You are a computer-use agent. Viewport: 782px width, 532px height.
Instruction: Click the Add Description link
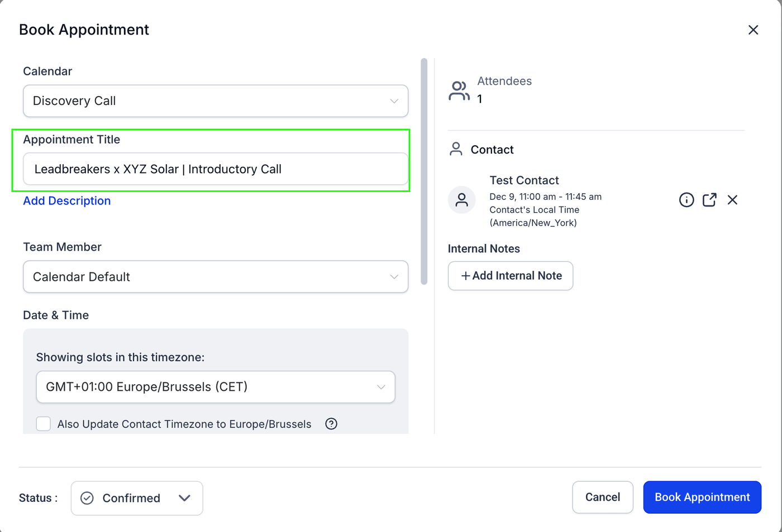67,201
